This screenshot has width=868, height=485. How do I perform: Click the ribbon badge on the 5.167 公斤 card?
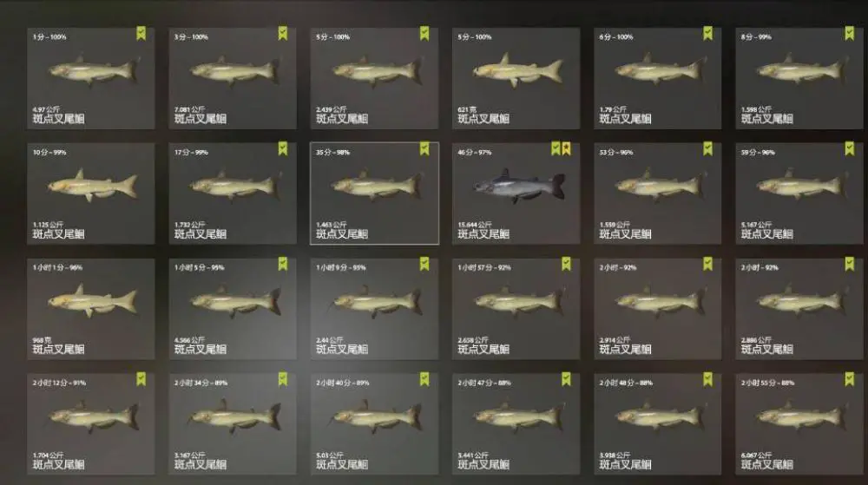pyautogui.click(x=850, y=148)
